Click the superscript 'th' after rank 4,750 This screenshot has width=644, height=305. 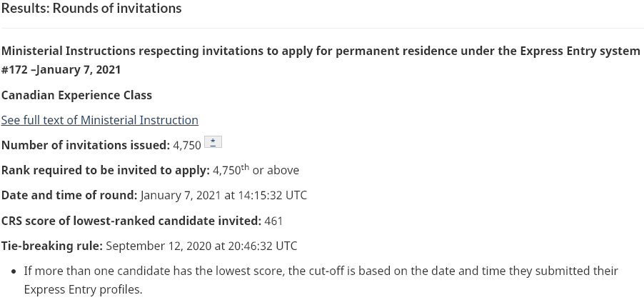245,167
